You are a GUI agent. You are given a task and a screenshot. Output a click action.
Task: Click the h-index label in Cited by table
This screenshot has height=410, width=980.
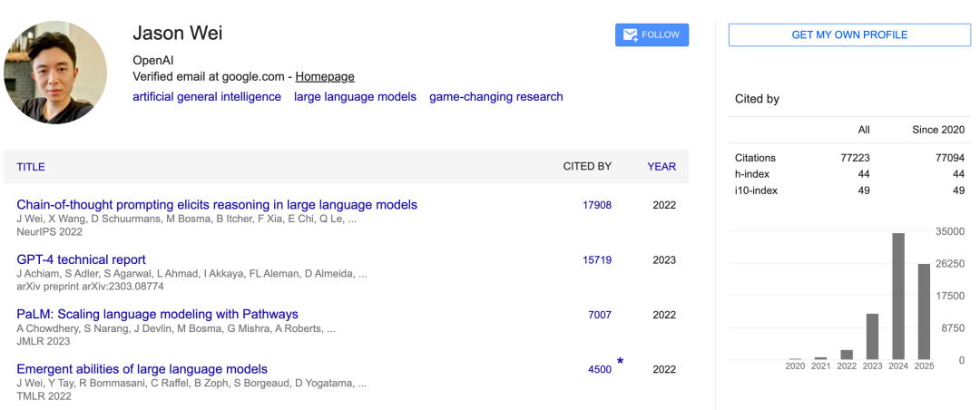click(751, 173)
